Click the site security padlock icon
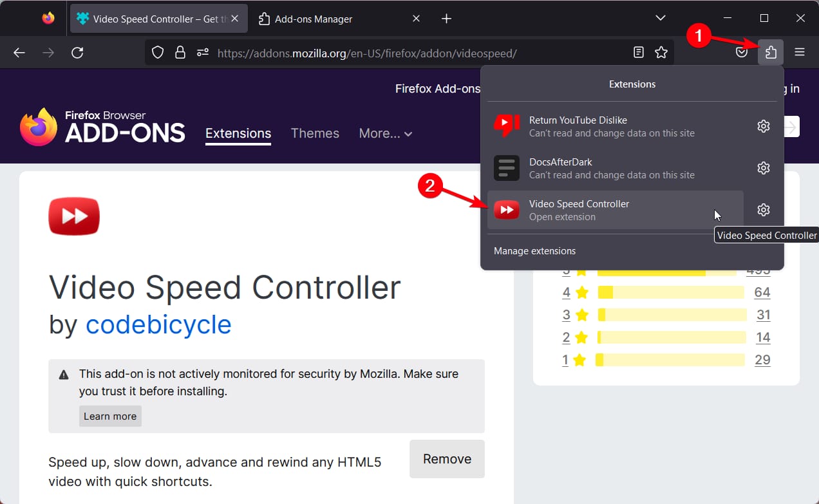819x504 pixels. 180,53
